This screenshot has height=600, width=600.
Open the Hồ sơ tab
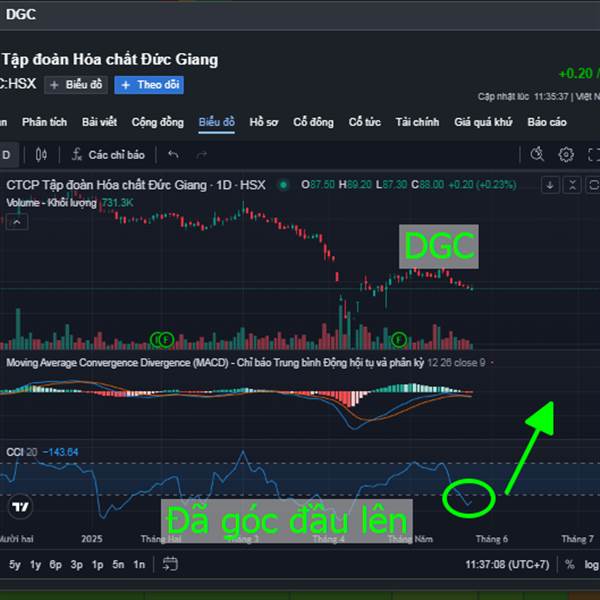[264, 122]
